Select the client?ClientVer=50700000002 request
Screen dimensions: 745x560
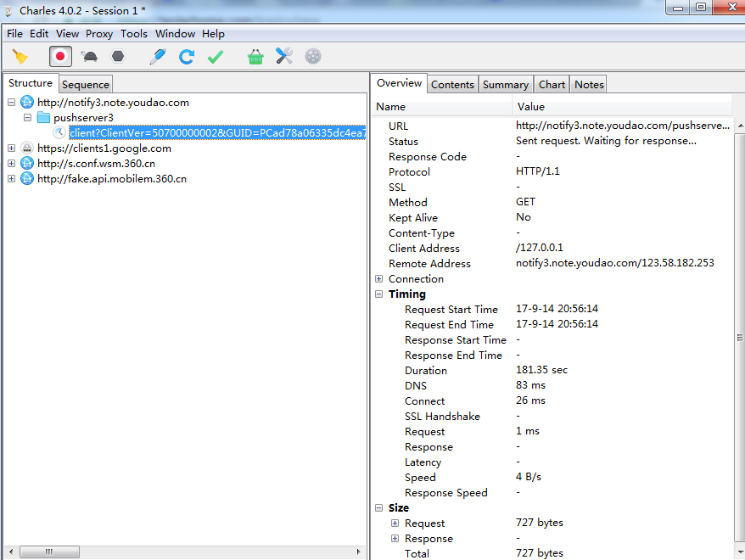217,132
